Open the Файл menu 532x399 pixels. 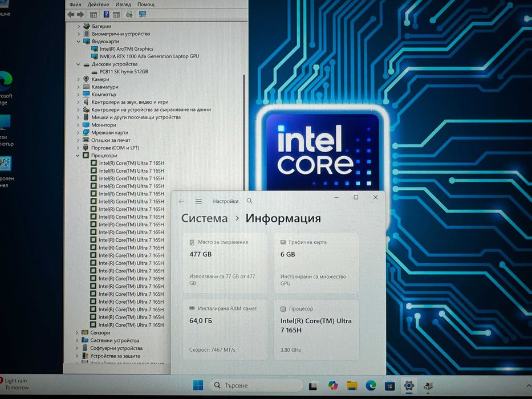coord(75,5)
